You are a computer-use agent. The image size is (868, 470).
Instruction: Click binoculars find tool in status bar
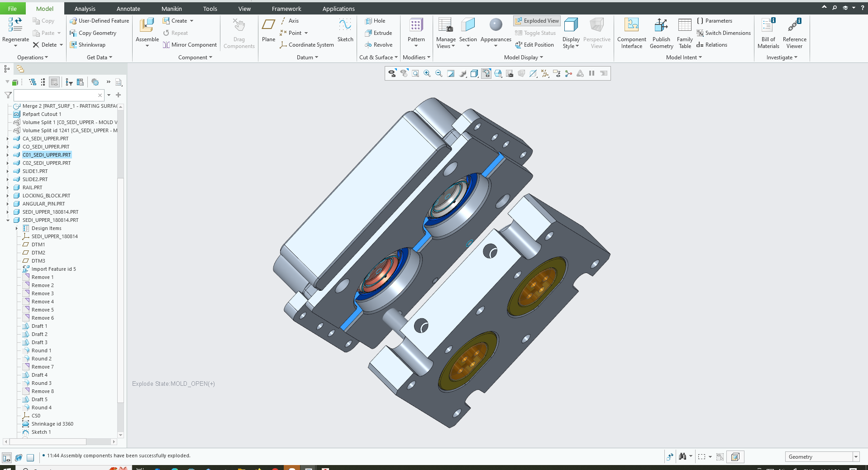click(x=682, y=456)
